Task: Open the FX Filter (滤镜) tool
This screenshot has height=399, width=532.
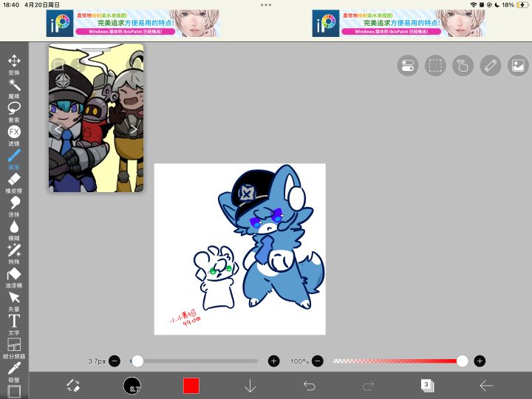Action: [x=14, y=136]
